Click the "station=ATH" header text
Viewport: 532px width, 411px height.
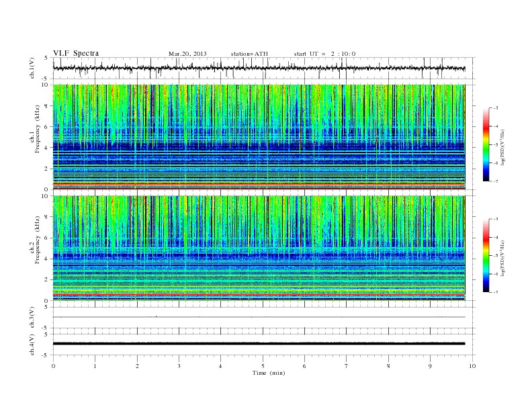[x=249, y=54]
